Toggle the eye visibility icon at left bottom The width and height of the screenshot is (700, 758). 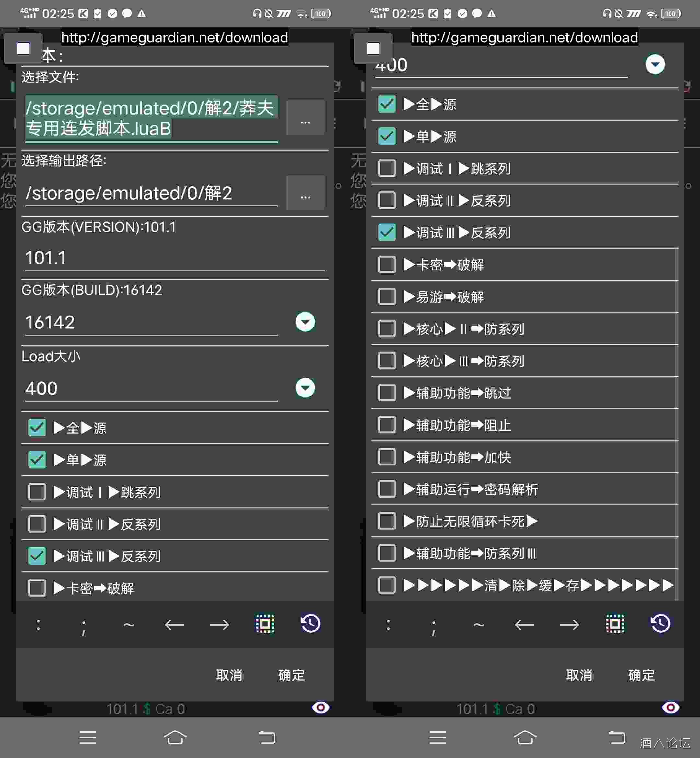[321, 707]
